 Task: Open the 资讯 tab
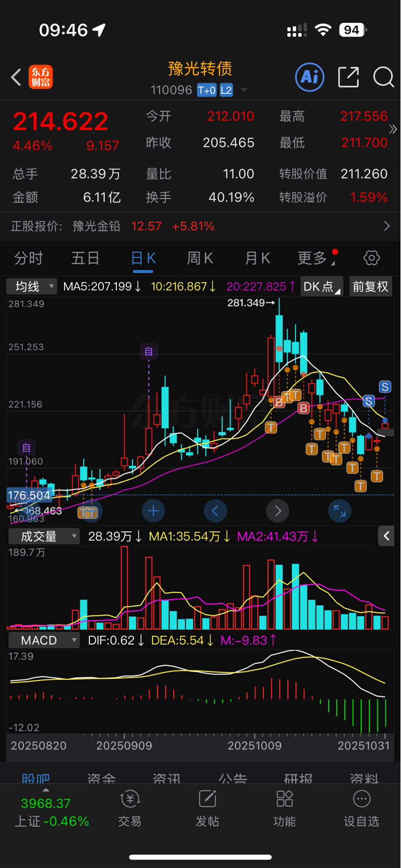click(167, 778)
